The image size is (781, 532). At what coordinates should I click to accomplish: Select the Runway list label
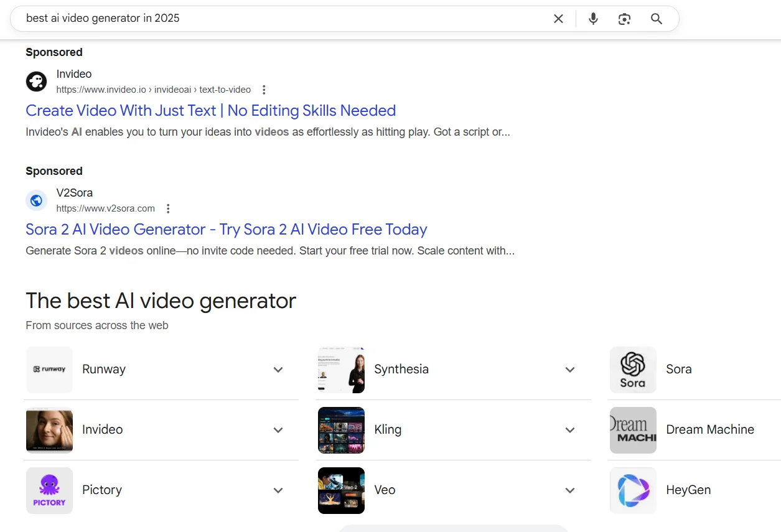point(104,370)
